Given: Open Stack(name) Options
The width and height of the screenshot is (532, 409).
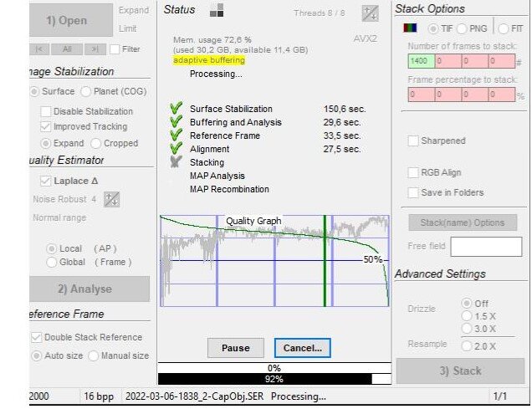Looking at the screenshot, I should point(463,222).
